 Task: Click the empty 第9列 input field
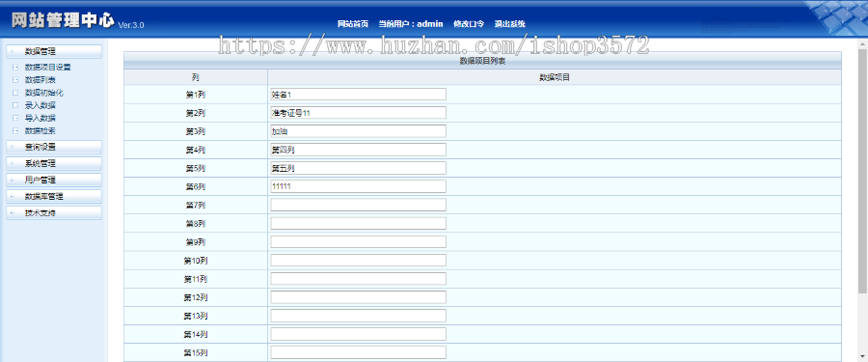[x=358, y=241]
